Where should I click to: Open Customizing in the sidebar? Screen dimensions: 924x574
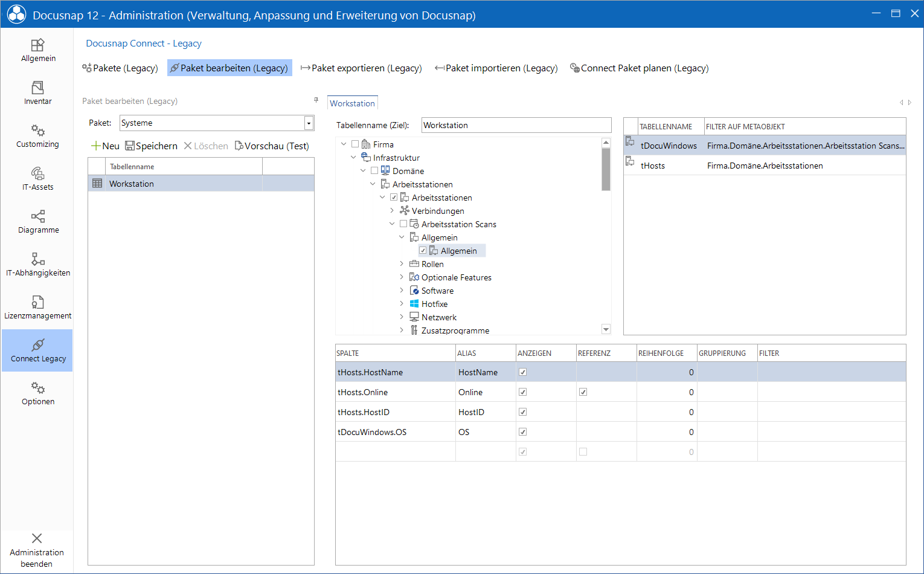37,135
